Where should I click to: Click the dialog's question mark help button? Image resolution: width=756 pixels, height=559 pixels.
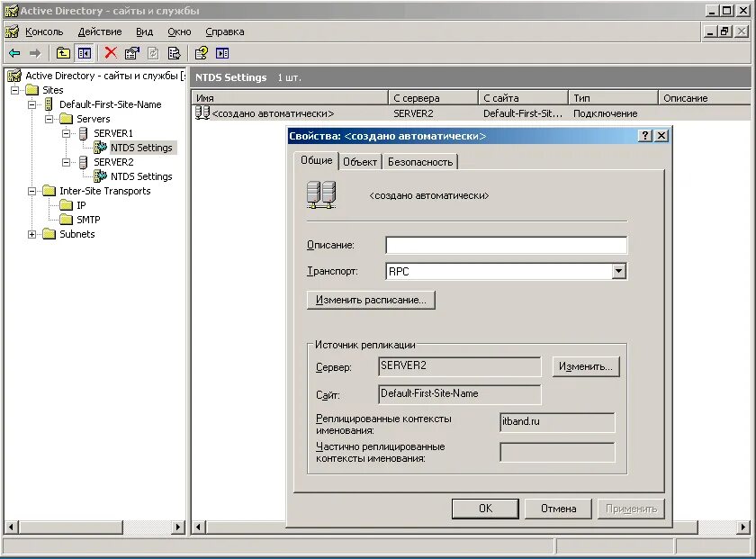pos(645,136)
